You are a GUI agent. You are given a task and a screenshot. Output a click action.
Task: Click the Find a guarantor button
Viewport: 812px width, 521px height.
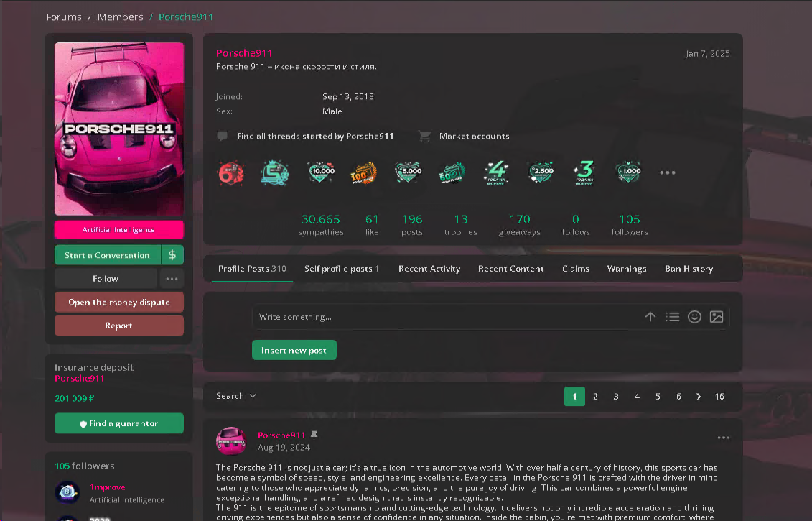tap(119, 423)
